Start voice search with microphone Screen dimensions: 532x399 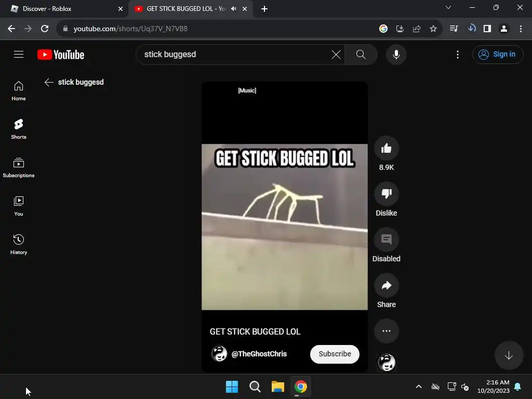tap(396, 54)
